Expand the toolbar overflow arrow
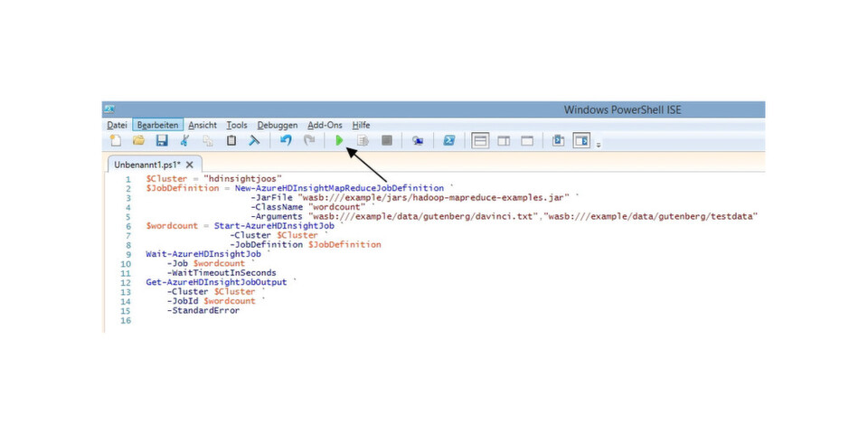Screen dimensions: 868x434 (x=599, y=145)
